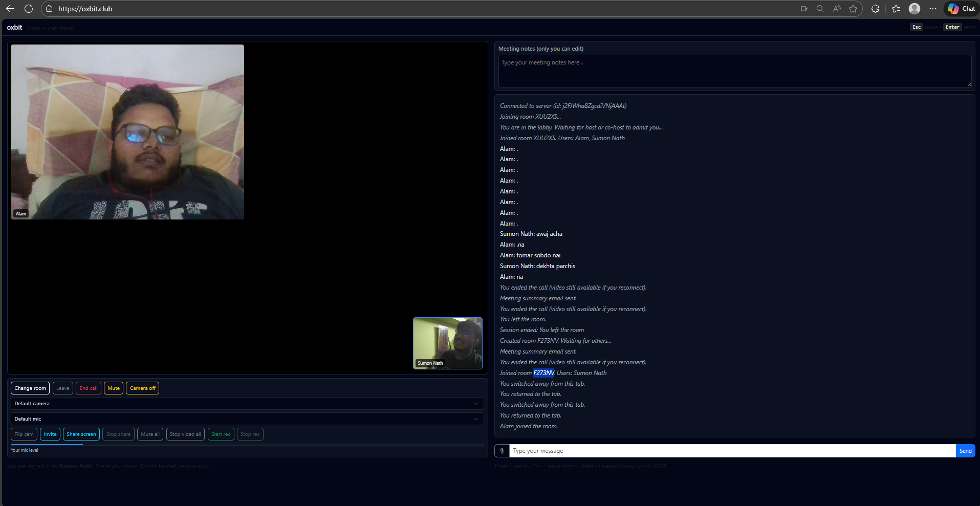Mute your microphone
The height and width of the screenshot is (506, 980).
pyautogui.click(x=113, y=388)
